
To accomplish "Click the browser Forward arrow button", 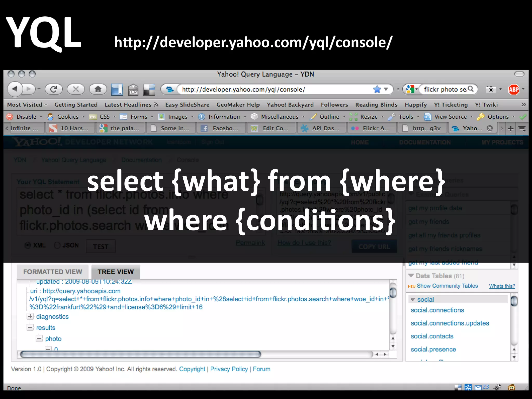I will pyautogui.click(x=29, y=89).
